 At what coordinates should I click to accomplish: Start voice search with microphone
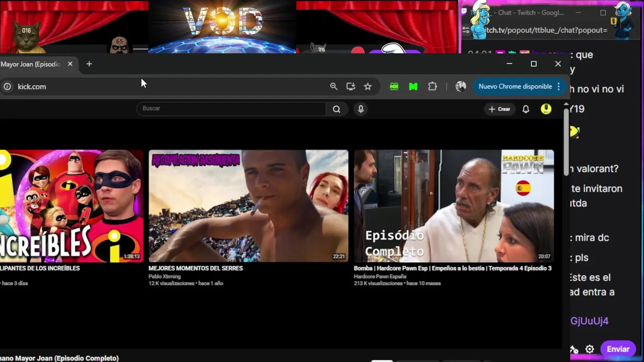[361, 109]
